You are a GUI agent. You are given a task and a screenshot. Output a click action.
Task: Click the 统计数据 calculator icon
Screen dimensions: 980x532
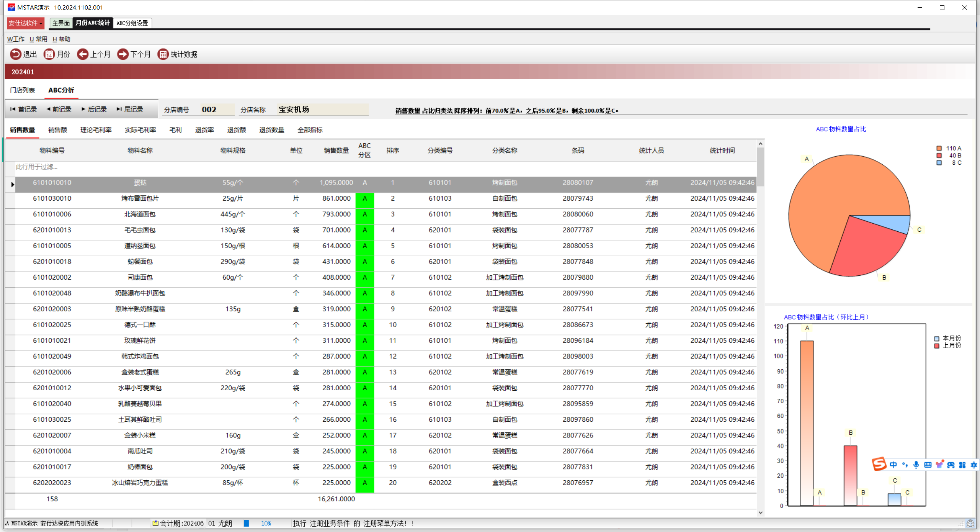[x=163, y=54]
